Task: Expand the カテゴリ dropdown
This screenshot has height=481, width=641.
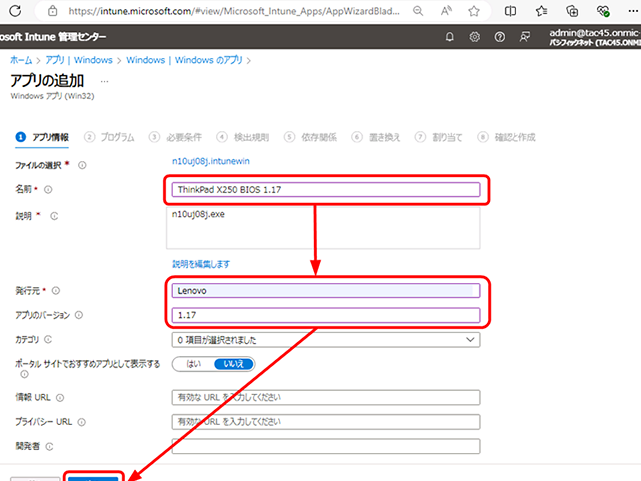Action: tap(326, 340)
